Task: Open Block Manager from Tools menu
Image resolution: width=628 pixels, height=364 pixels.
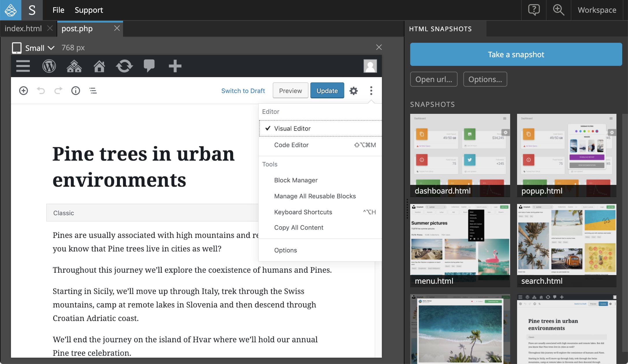Action: pos(296,180)
